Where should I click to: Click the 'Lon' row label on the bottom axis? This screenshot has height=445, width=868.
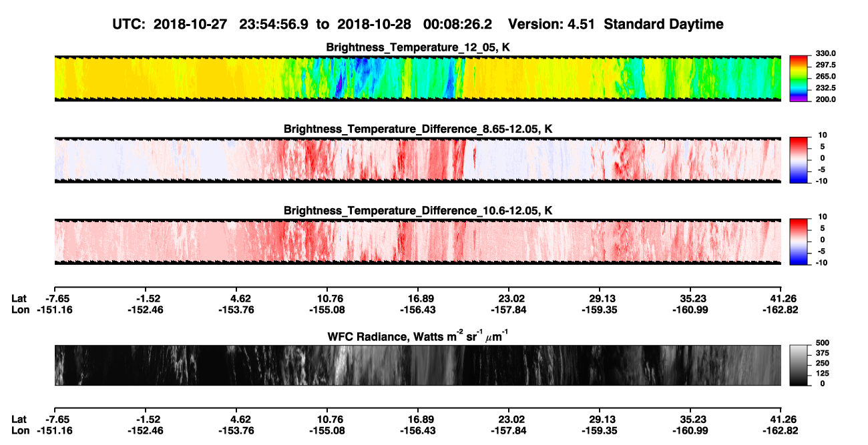(20, 431)
